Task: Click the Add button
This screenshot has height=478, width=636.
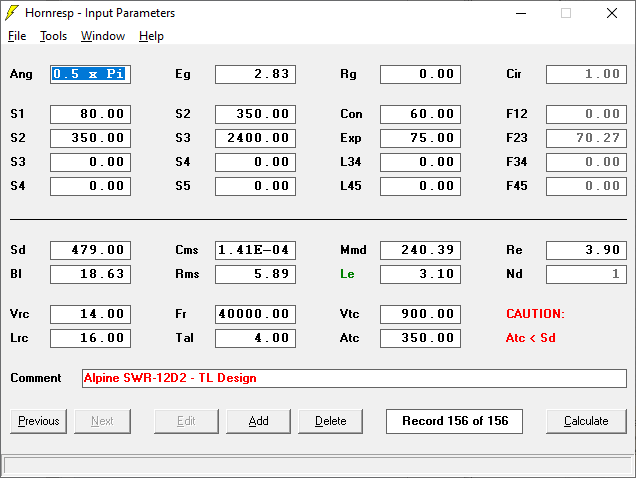Action: click(x=258, y=421)
